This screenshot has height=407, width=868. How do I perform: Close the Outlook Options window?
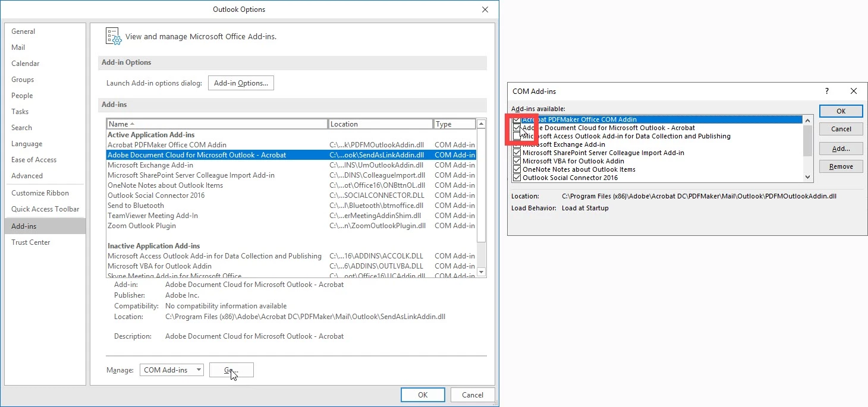(x=486, y=10)
